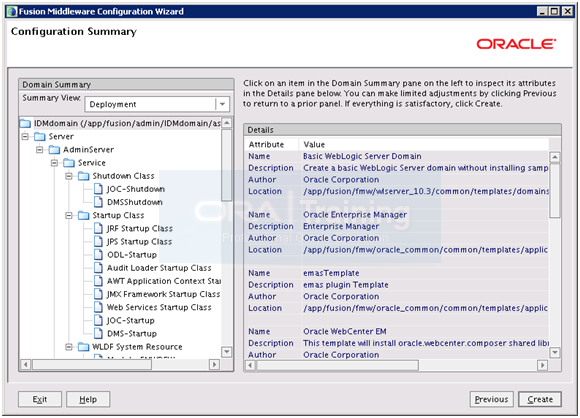
Task: Click 'emas plugin Template' description value
Action: point(345,285)
